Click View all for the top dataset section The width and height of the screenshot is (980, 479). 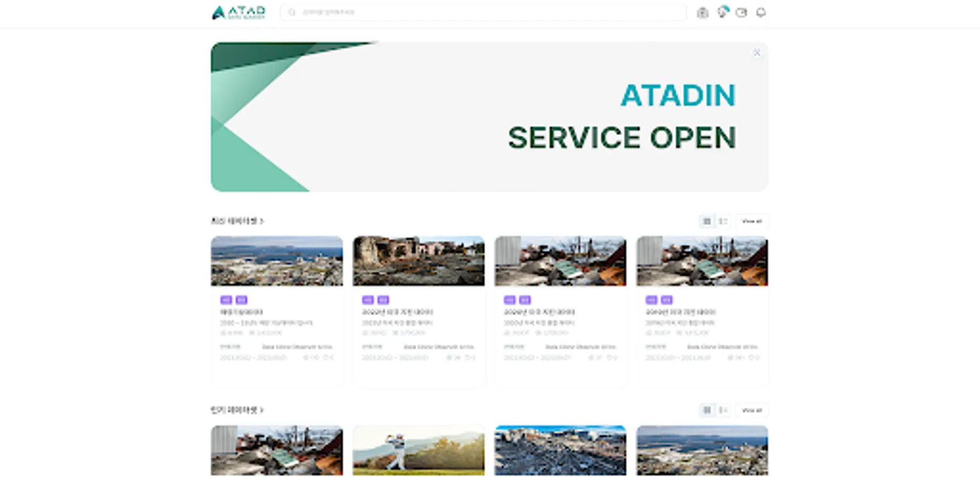(x=752, y=221)
